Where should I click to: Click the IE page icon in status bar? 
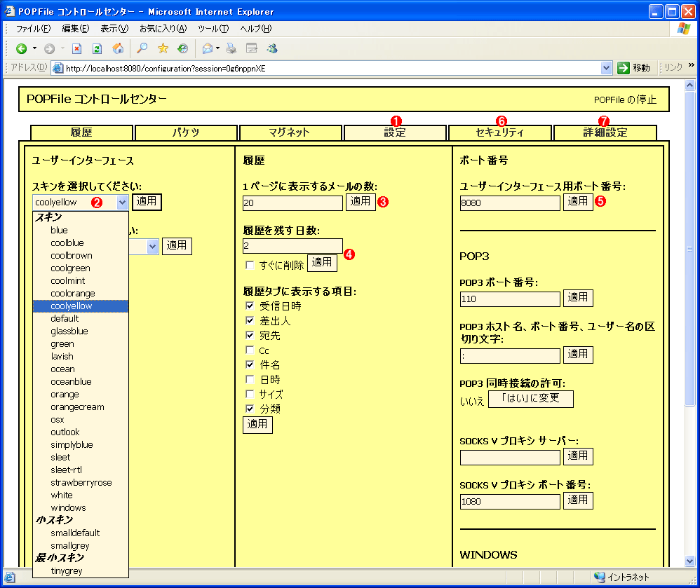[10, 577]
